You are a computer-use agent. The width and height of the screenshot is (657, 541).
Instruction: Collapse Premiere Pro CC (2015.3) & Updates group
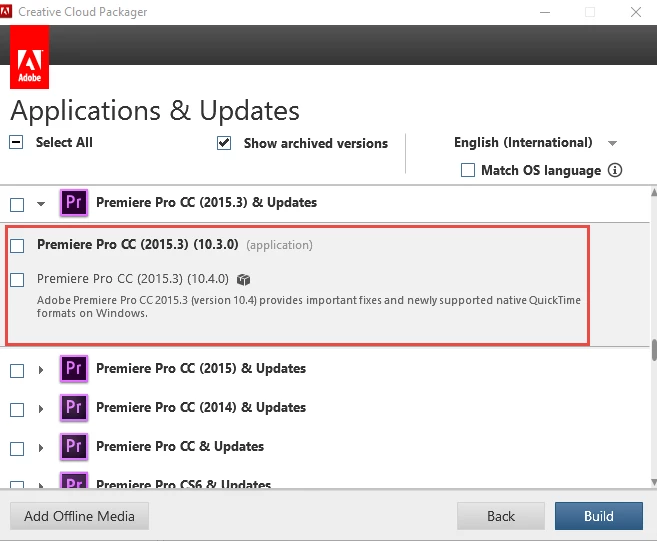coord(41,204)
